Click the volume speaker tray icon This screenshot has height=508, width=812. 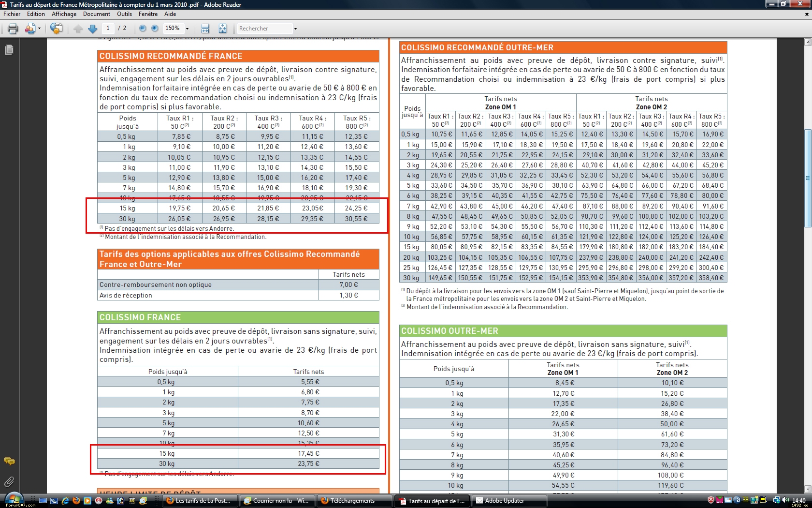coord(785,500)
